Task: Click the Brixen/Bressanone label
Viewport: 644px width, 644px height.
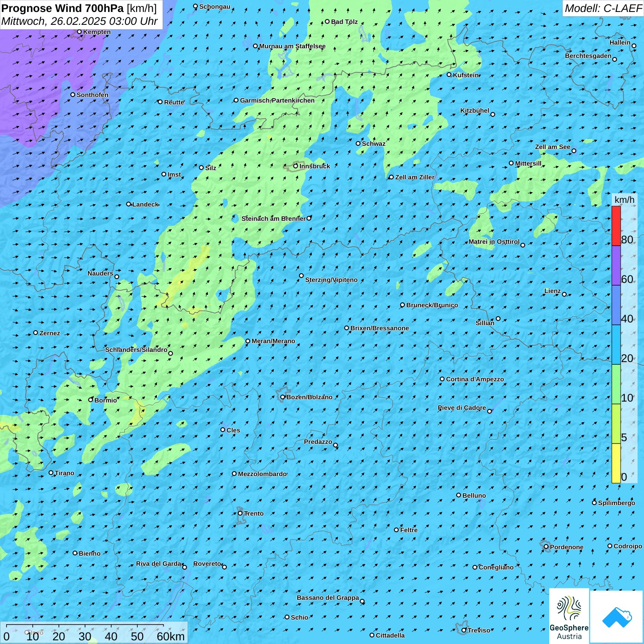Action: (379, 328)
